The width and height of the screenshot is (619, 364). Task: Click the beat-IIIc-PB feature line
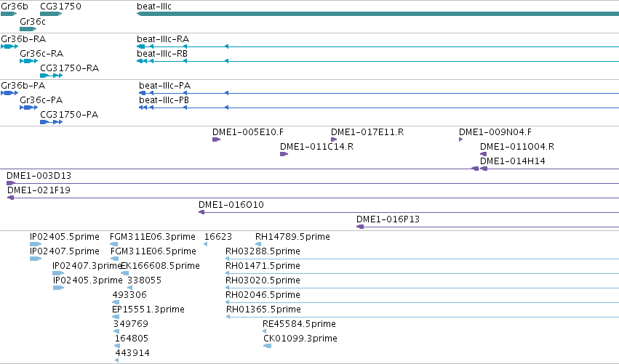coord(379,108)
